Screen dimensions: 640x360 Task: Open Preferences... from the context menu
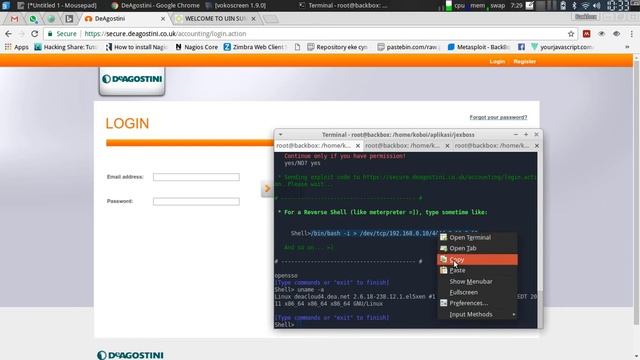(477, 303)
